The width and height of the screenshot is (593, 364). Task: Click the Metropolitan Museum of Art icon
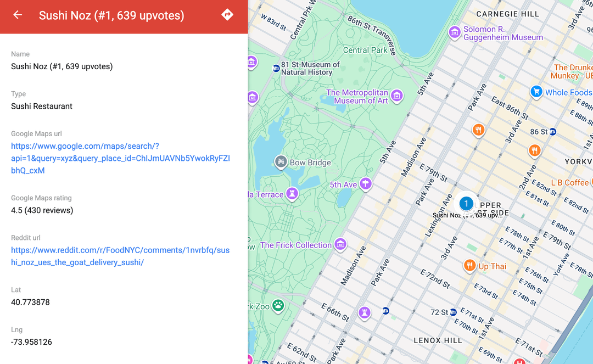[397, 97]
